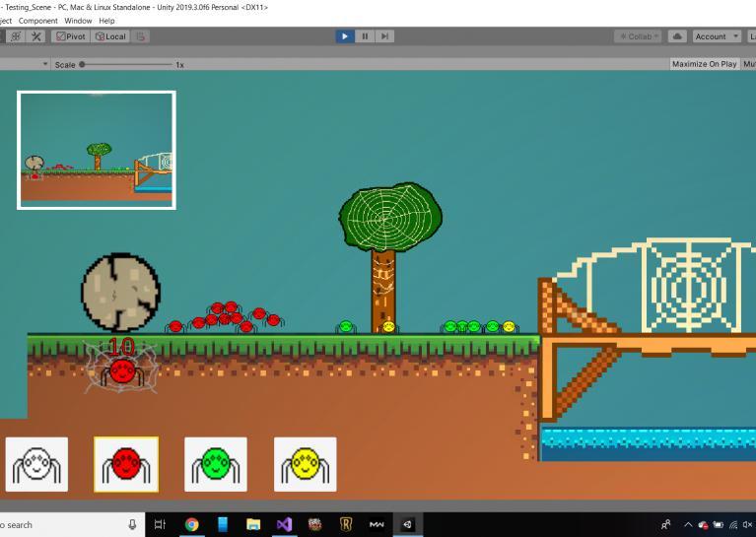The image size is (756, 537).
Task: Toggle Pivot/Center handle position
Action: click(71, 36)
